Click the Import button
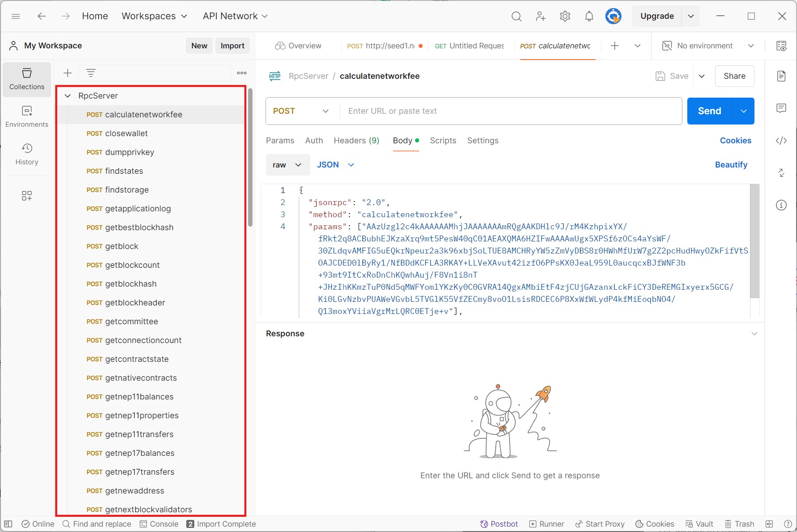This screenshot has height=532, width=797. click(x=232, y=46)
